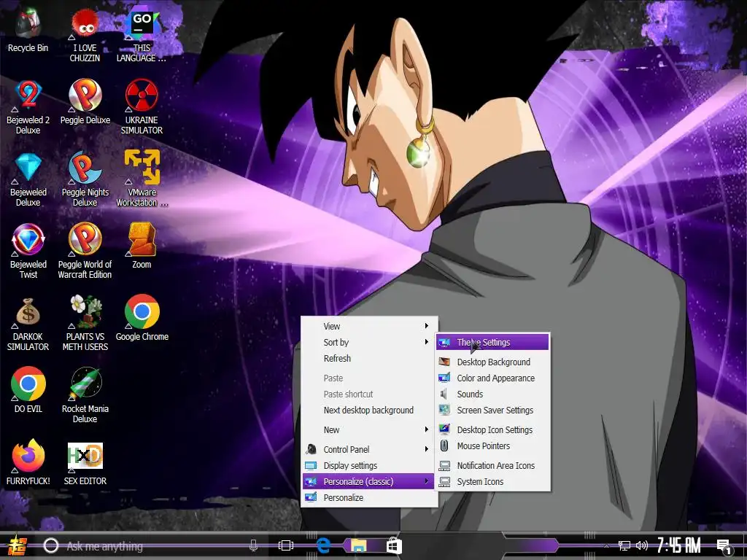Image resolution: width=747 pixels, height=560 pixels.
Task: Select the Rocket Mania Deluxe icon
Action: click(x=85, y=396)
